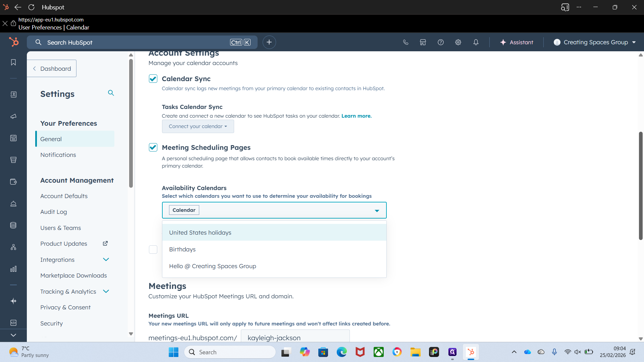Open Privacy & Consent settings
644x362 pixels.
coord(65,307)
